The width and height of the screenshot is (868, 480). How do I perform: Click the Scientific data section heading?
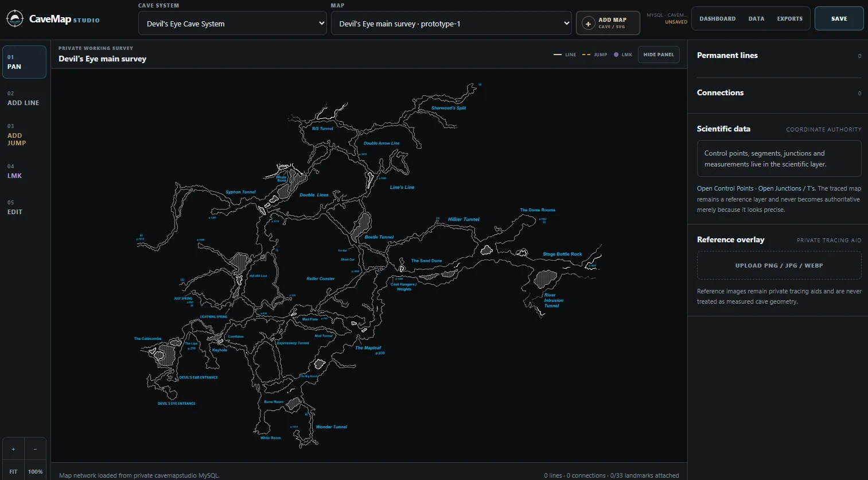723,129
